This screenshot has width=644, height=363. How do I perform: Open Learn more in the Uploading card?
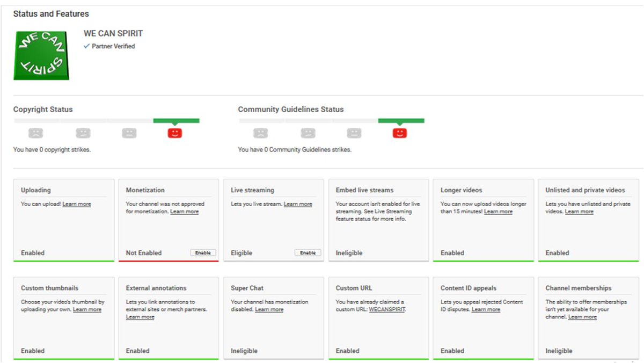click(x=77, y=204)
